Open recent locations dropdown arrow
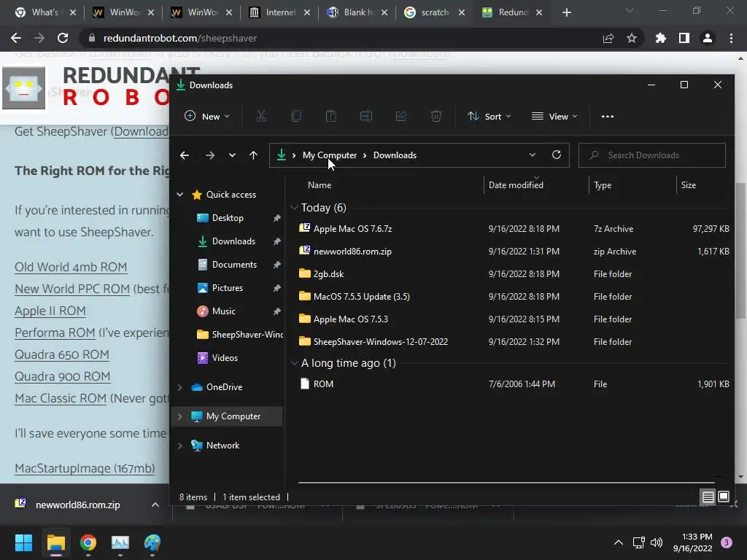The height and width of the screenshot is (560, 747). [232, 155]
